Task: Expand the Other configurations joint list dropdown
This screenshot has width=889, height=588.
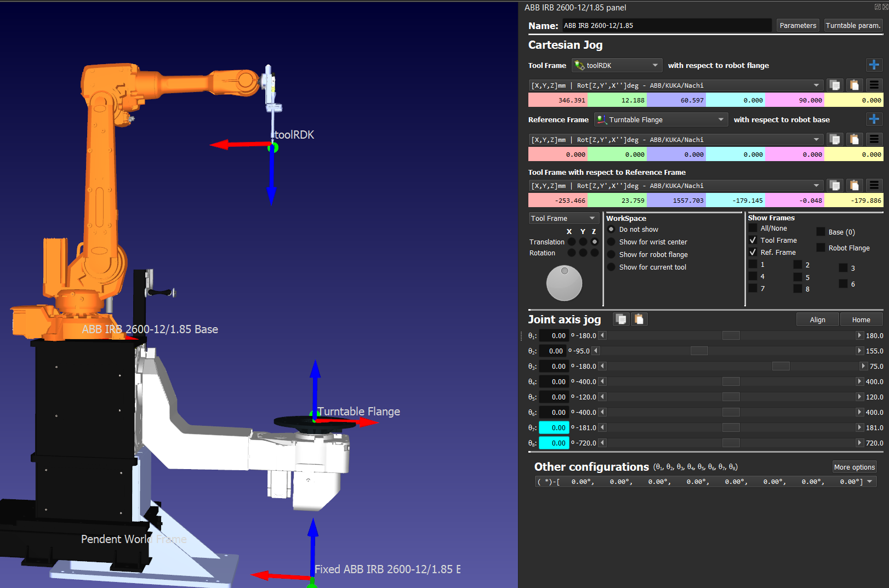Action: pos(869,482)
